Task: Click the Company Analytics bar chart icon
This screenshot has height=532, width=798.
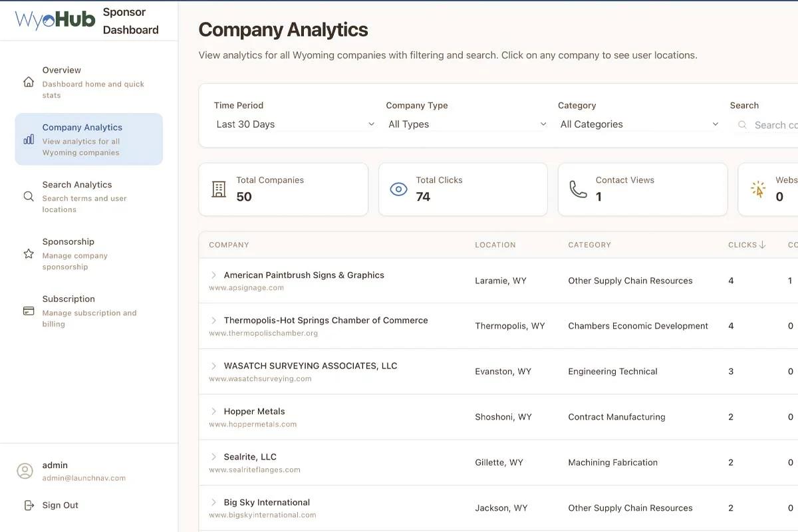Action: pyautogui.click(x=29, y=140)
